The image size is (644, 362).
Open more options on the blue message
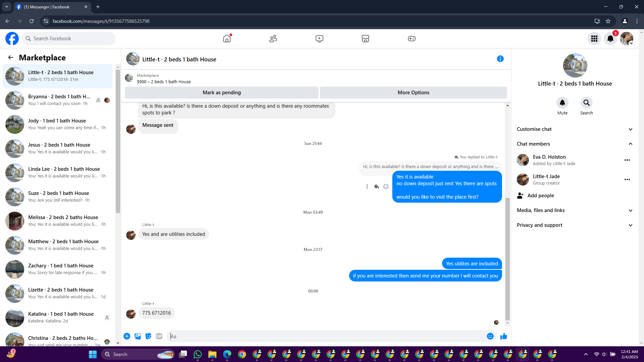tap(367, 187)
